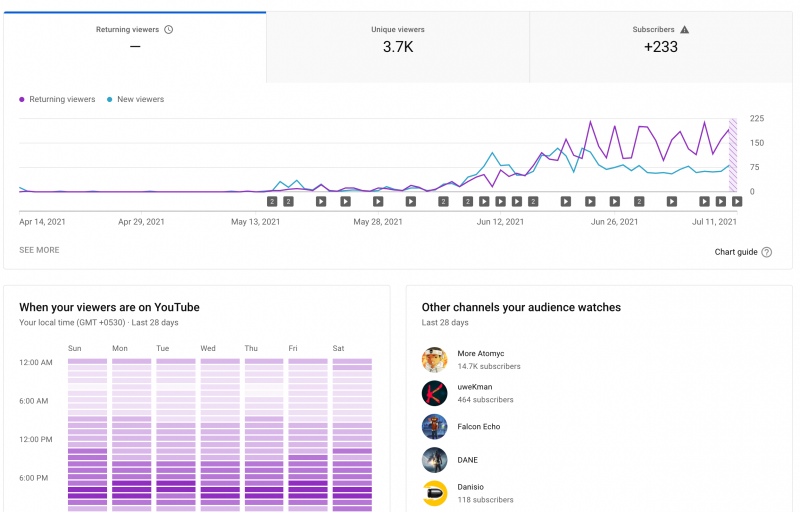Click the uweKman channel avatar
The width and height of the screenshot is (800, 512).
[434, 393]
